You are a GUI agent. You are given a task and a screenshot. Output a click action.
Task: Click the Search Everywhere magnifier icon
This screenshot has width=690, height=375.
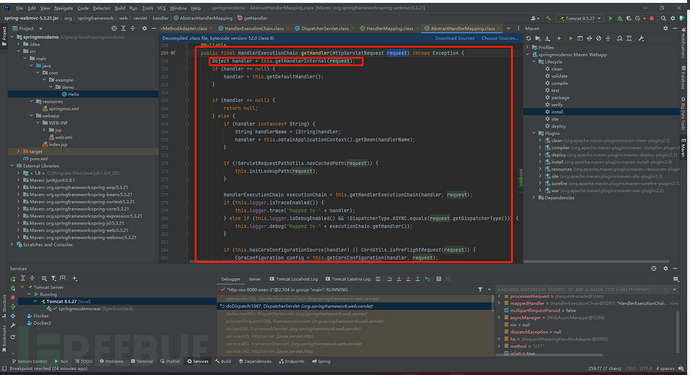click(663, 18)
